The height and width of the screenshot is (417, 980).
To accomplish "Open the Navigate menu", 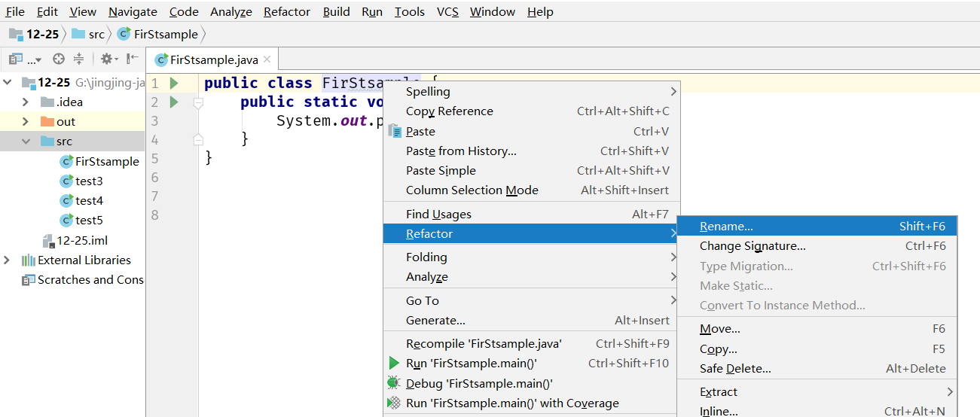I will (x=133, y=12).
